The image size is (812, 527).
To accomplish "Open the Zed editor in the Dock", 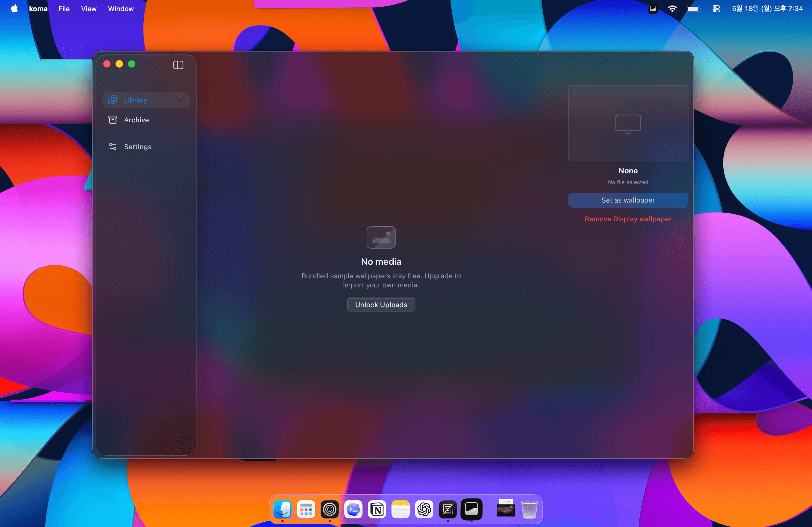I will pyautogui.click(x=448, y=509).
